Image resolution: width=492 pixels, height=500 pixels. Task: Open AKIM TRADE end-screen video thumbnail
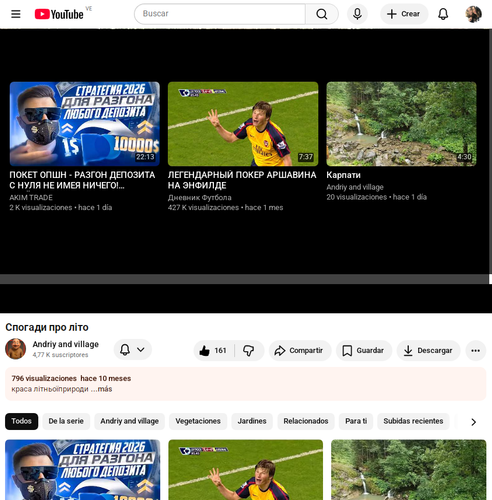85,124
